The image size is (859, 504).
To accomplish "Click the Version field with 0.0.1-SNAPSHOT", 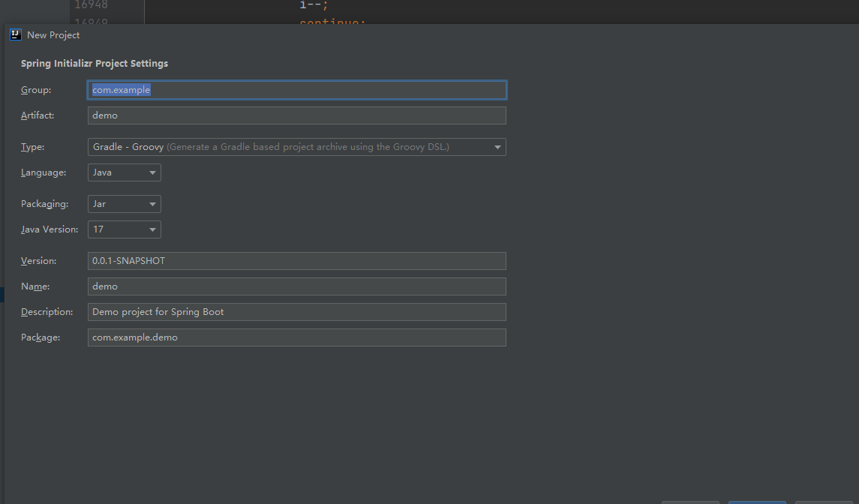I will (296, 261).
